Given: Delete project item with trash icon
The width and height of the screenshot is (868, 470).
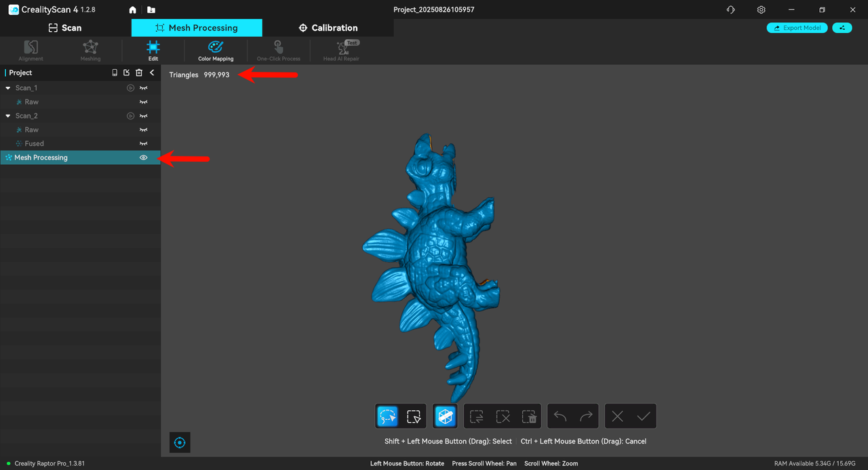Looking at the screenshot, I should click(x=139, y=73).
